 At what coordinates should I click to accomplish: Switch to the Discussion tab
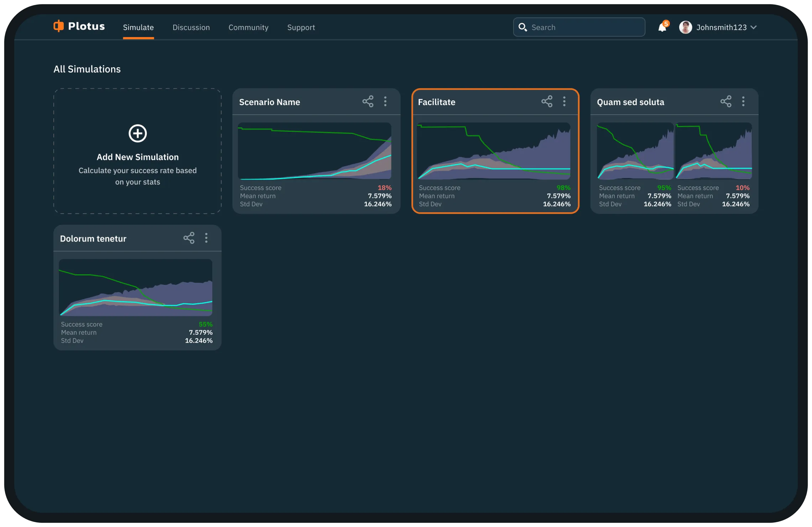pyautogui.click(x=191, y=27)
